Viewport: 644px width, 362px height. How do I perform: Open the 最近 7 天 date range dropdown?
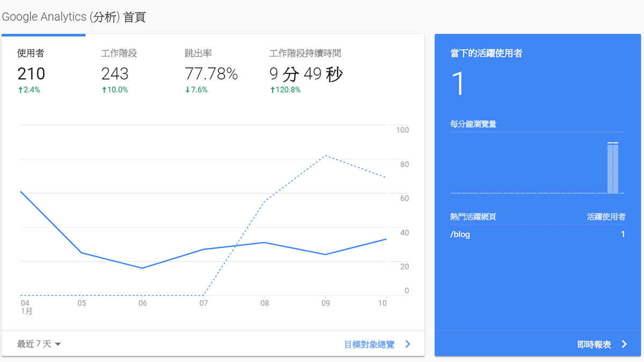tap(38, 344)
